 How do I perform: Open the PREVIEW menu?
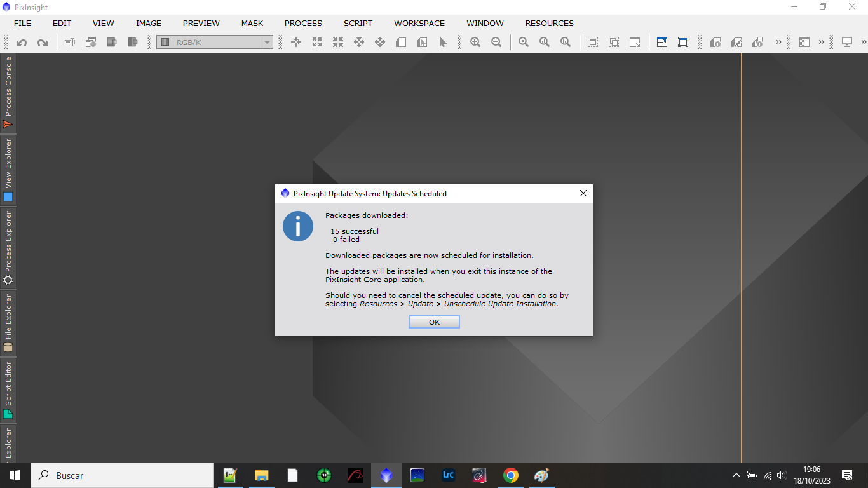pyautogui.click(x=201, y=24)
